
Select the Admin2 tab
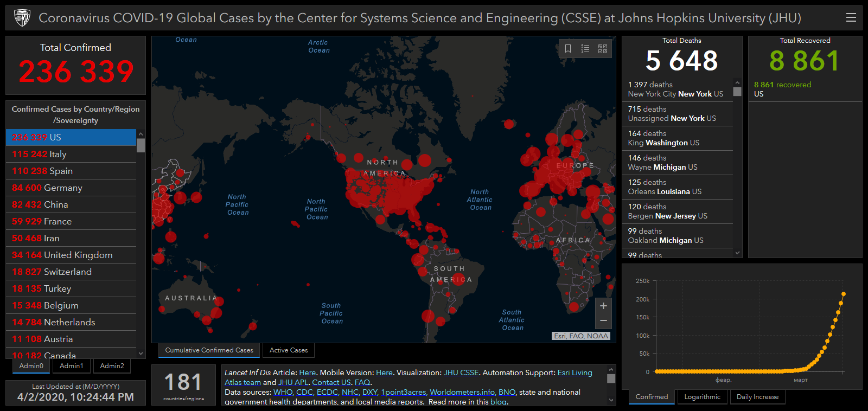[x=112, y=366]
